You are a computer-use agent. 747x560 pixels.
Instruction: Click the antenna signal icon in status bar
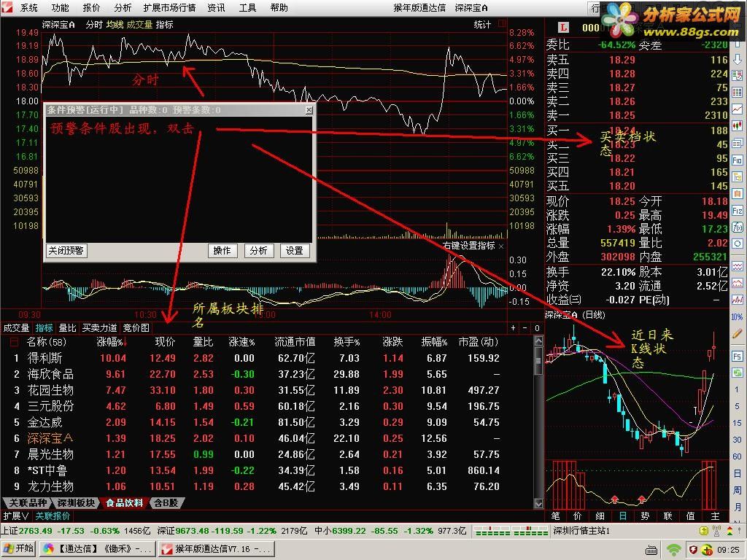coord(716,531)
